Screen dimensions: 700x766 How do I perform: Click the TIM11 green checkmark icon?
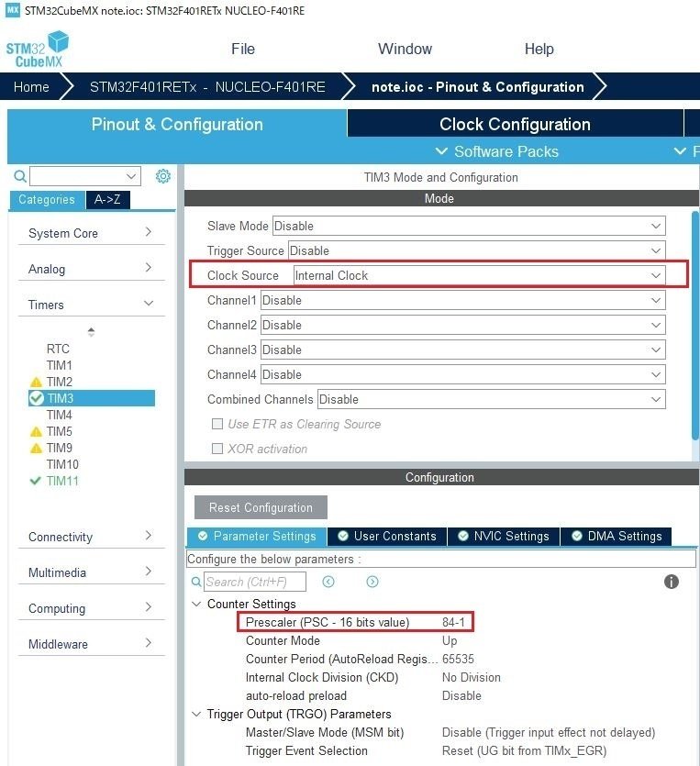point(35,481)
